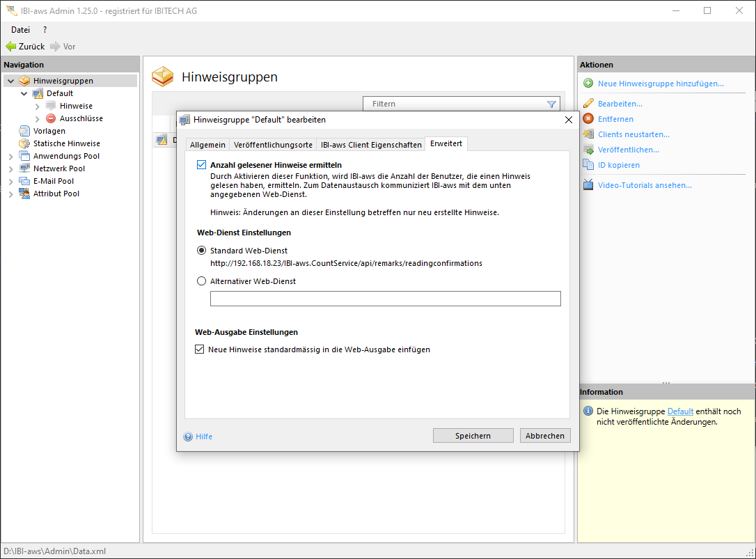Click the red Entfernen icon
This screenshot has height=559, width=756.
[588, 119]
